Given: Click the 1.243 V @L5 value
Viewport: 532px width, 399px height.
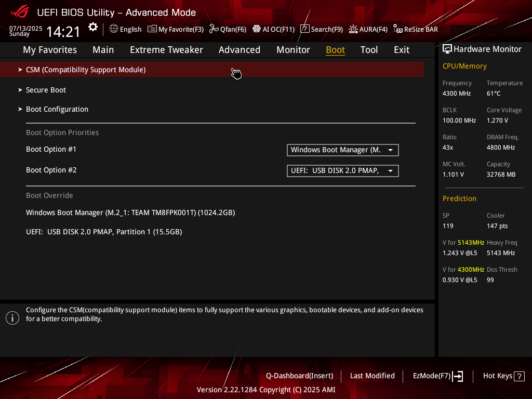Looking at the screenshot, I should 460,253.
